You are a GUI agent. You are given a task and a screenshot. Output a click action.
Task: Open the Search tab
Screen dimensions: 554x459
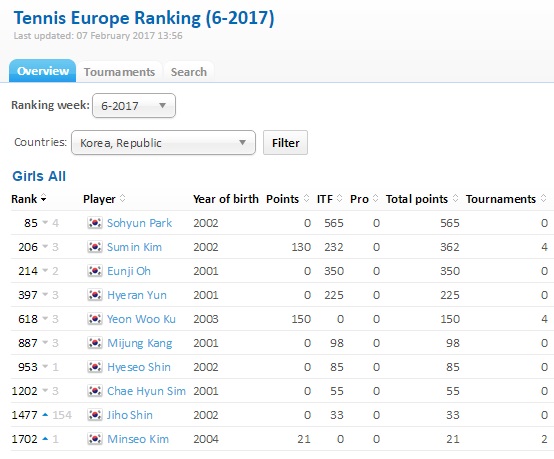[189, 72]
